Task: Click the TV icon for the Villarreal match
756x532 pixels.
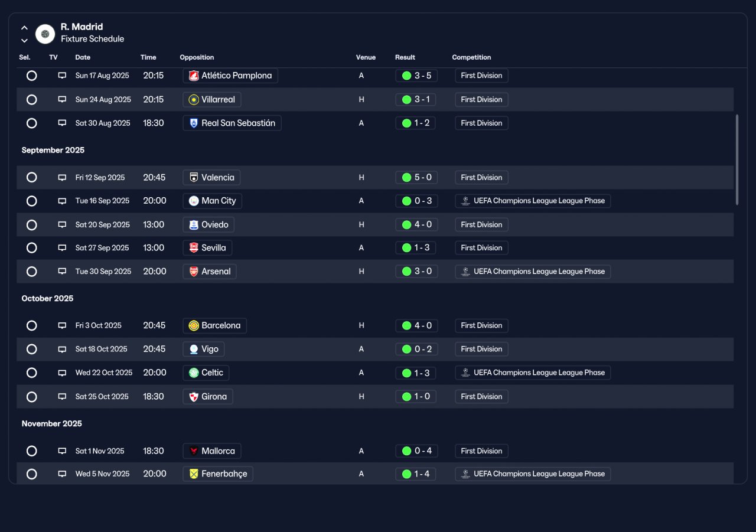Action: pos(62,99)
